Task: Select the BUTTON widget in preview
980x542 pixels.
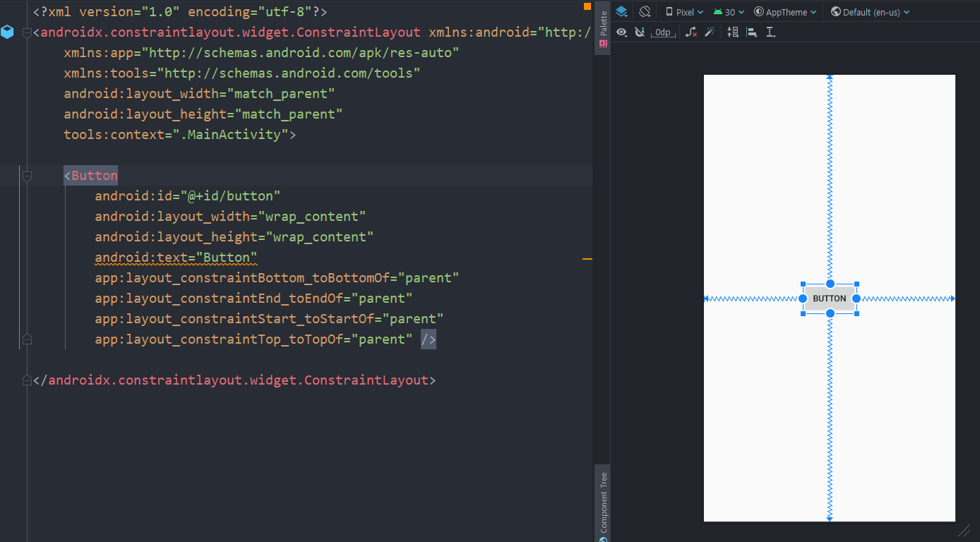Action: [830, 299]
